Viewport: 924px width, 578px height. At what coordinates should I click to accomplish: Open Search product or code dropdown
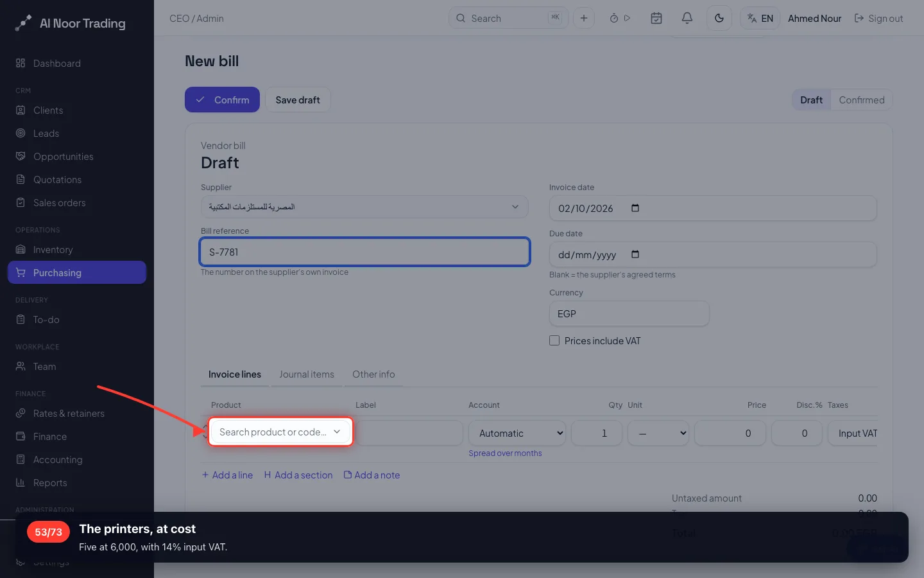click(280, 432)
